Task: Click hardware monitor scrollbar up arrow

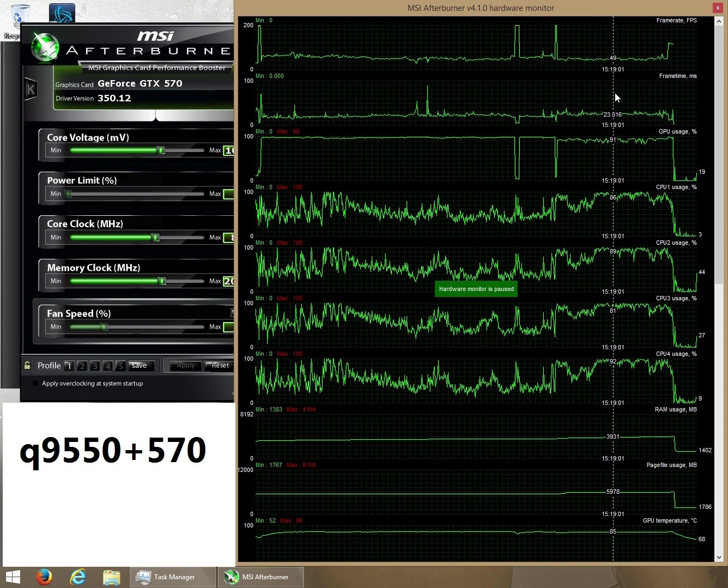Action: (719, 21)
